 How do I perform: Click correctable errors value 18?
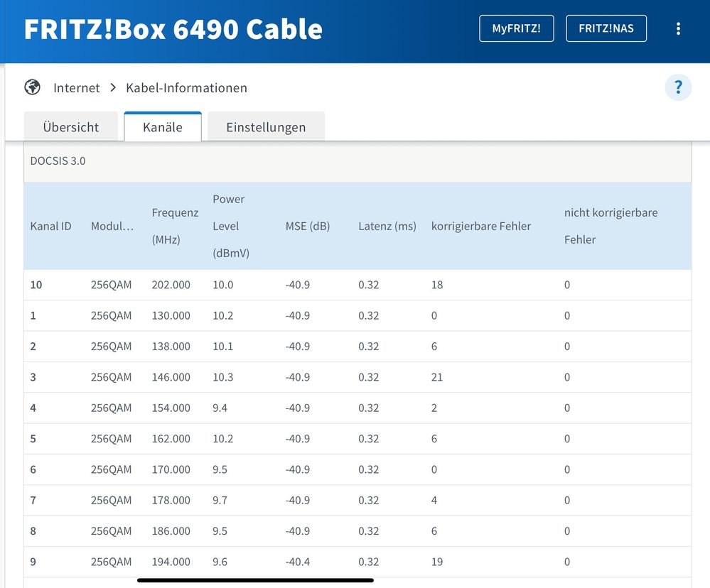point(437,285)
